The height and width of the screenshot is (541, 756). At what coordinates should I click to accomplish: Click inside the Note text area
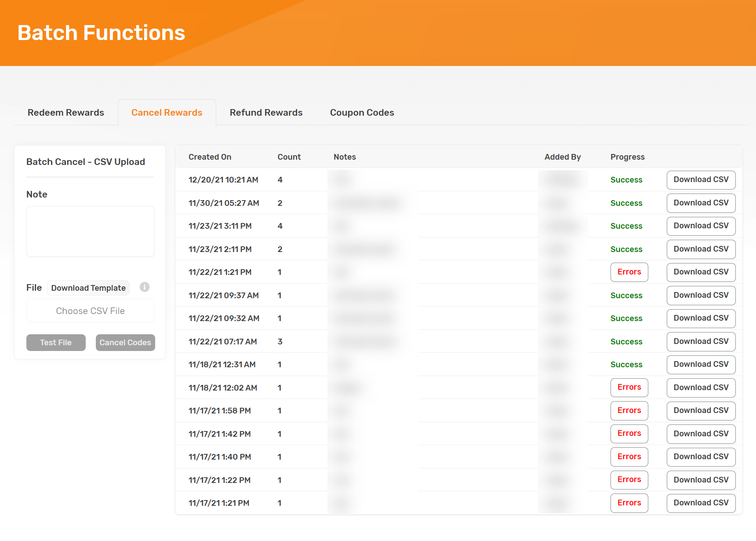(90, 231)
